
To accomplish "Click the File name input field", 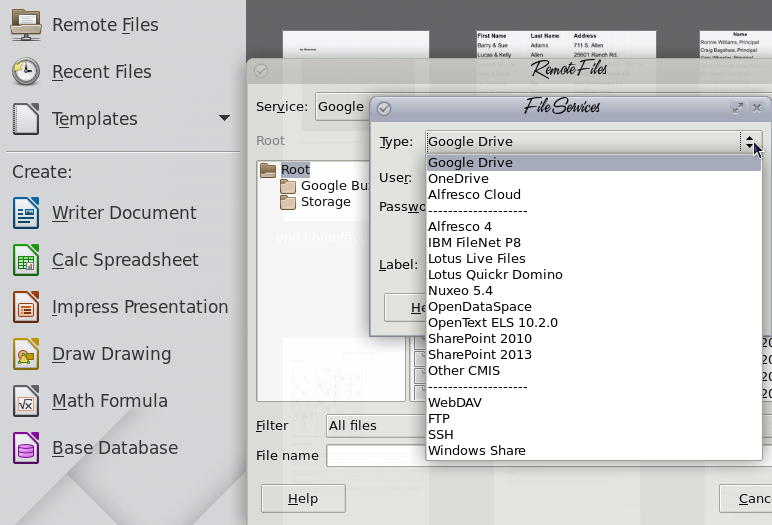I will pyautogui.click(x=377, y=456).
